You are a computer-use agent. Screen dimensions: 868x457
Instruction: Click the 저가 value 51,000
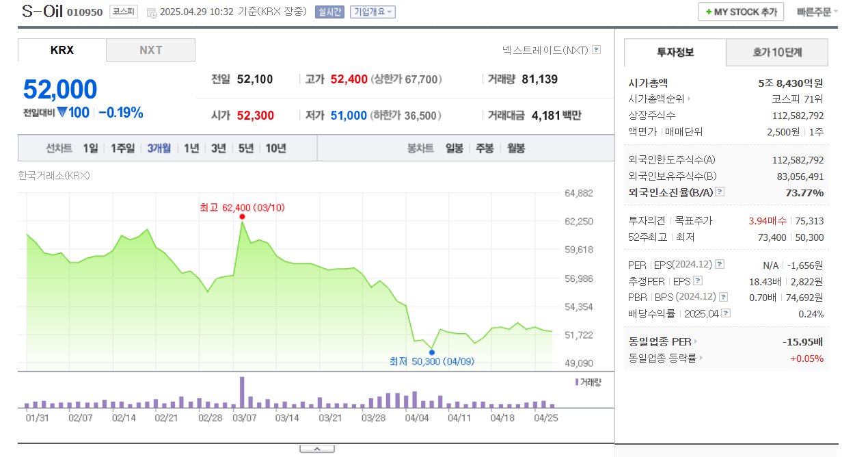349,116
